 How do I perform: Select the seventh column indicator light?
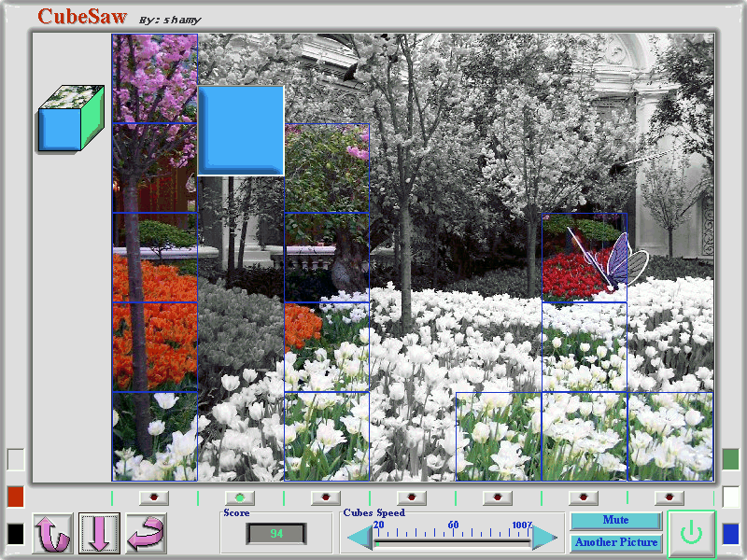pyautogui.click(x=669, y=497)
